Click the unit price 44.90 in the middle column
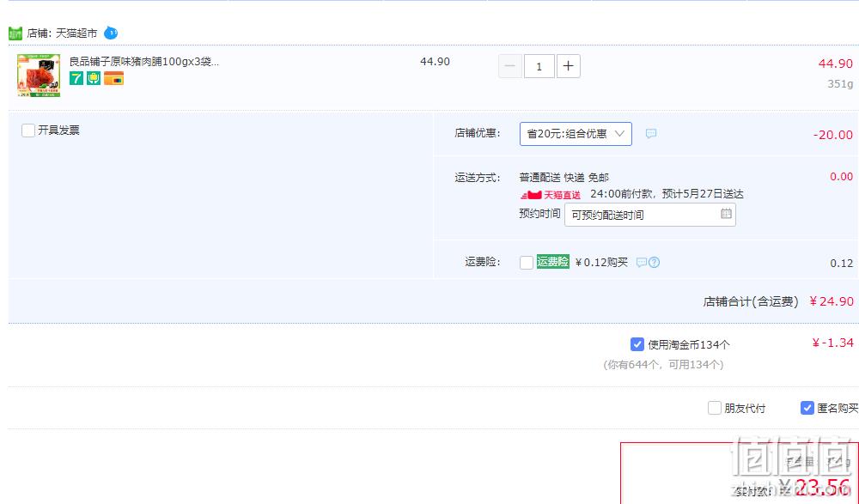Image resolution: width=859 pixels, height=504 pixels. (x=435, y=62)
